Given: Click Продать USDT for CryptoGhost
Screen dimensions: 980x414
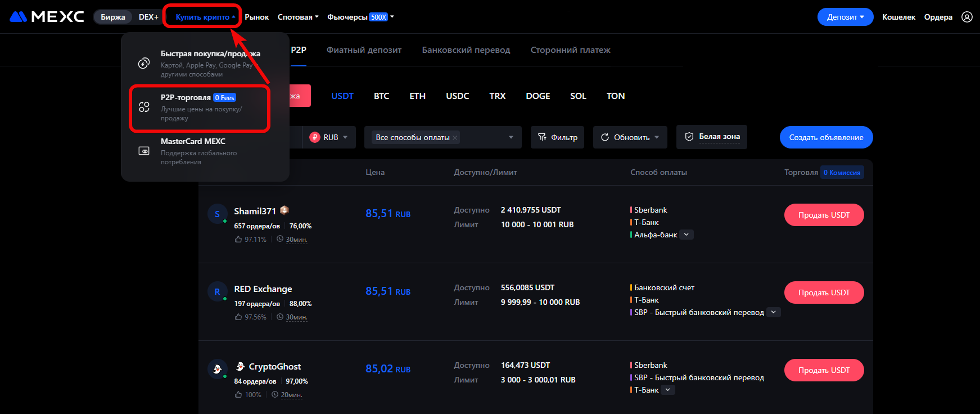Looking at the screenshot, I should [x=824, y=370].
